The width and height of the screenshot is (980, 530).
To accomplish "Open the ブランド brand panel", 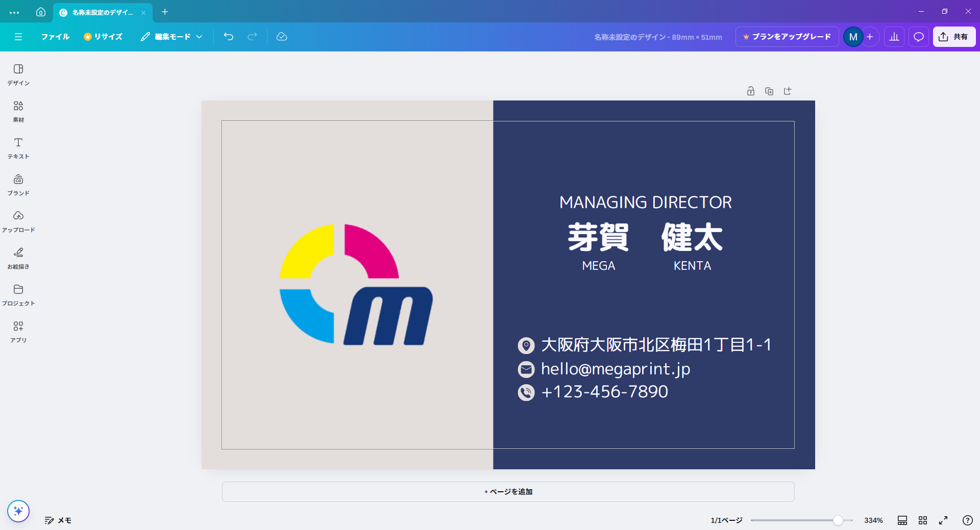I will click(x=18, y=185).
